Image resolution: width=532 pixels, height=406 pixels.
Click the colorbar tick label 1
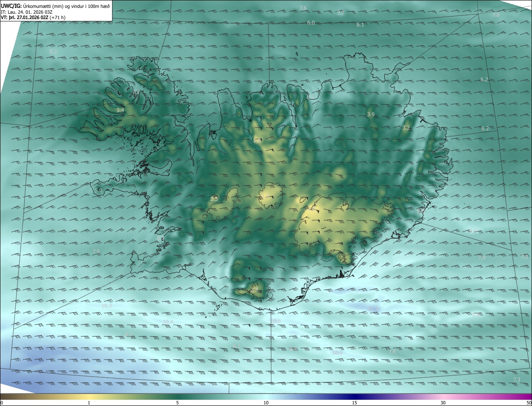coord(89,403)
